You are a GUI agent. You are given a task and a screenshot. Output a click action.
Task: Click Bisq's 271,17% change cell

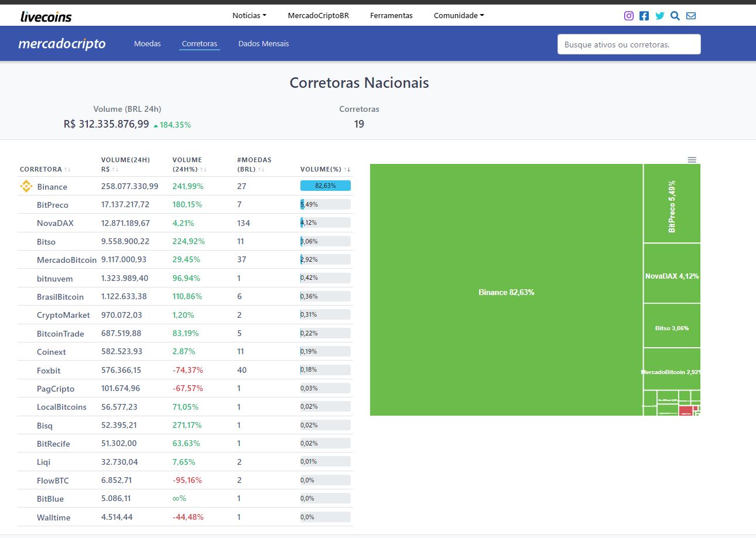pos(187,425)
